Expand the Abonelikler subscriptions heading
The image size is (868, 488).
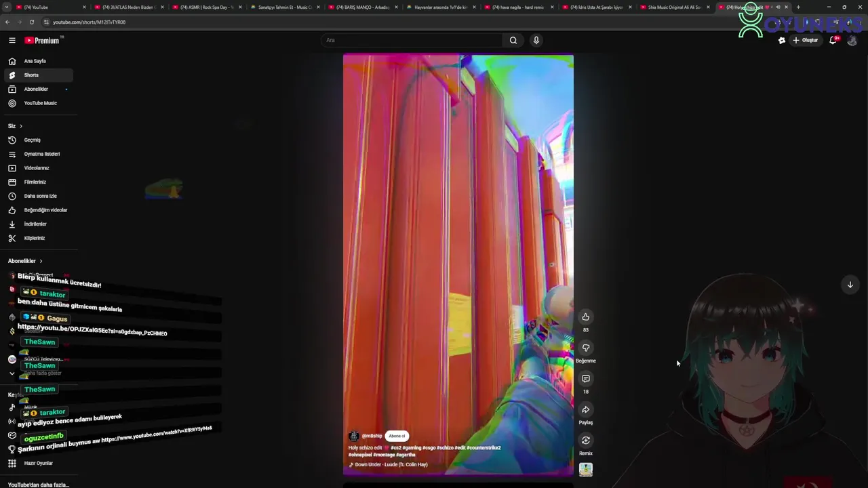point(25,261)
